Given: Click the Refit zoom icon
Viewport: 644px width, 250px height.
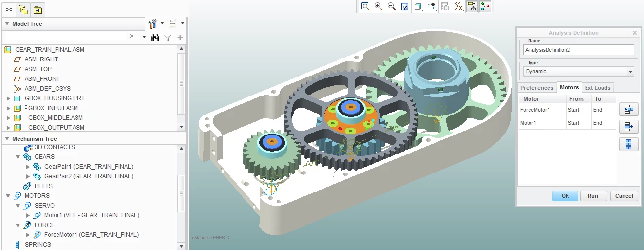Looking at the screenshot, I should tap(365, 6).
